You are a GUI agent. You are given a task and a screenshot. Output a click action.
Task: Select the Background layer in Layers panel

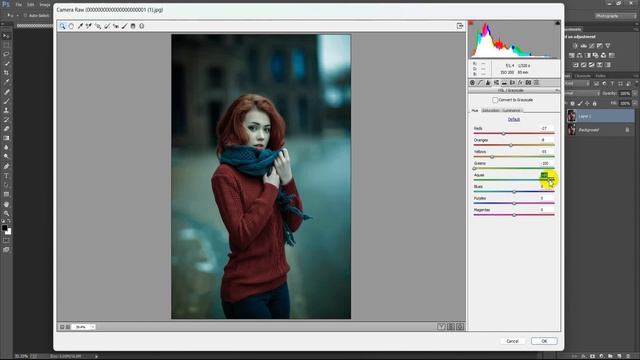[x=600, y=130]
